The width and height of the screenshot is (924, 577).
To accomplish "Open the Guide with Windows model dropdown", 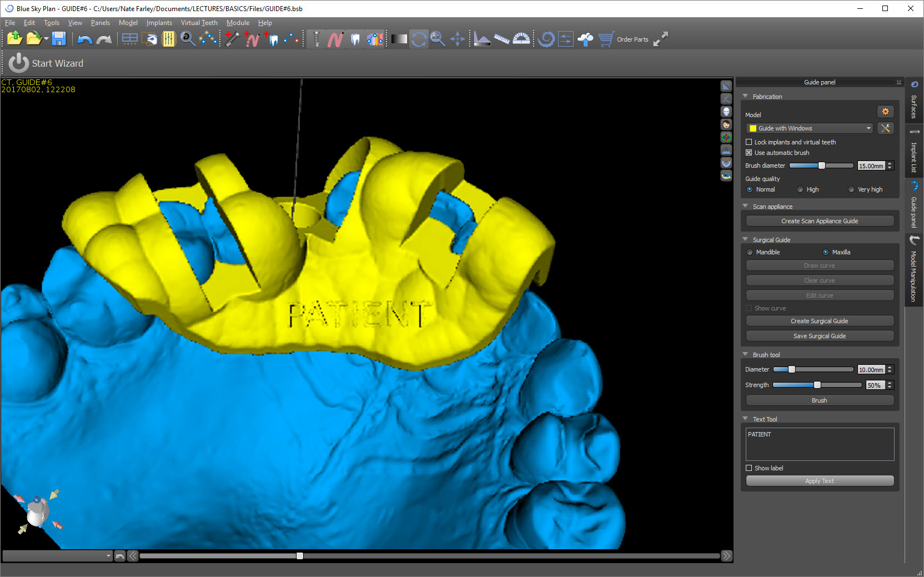I will [810, 128].
